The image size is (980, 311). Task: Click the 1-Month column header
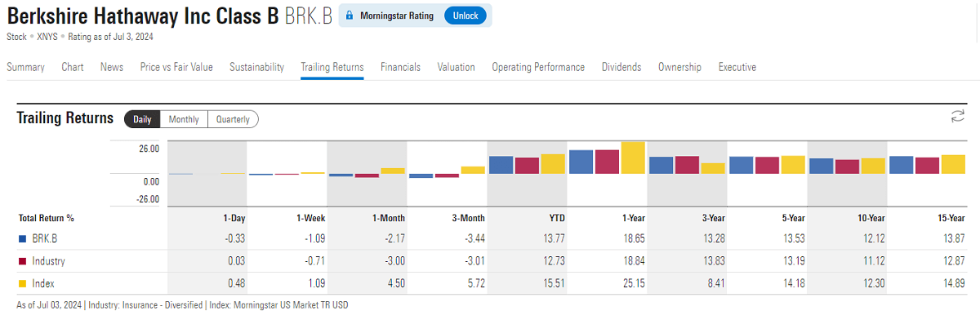tap(389, 218)
